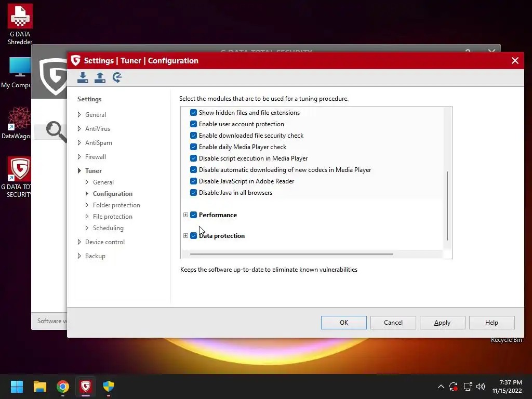The image size is (532, 399).
Task: Select Firewall in settings tree
Action: pyautogui.click(x=96, y=157)
